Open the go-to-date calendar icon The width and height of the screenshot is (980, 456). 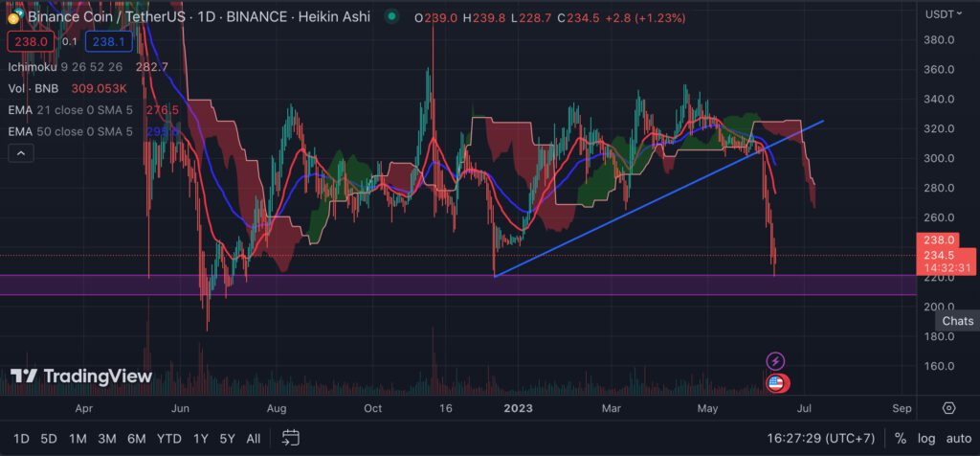(290, 439)
